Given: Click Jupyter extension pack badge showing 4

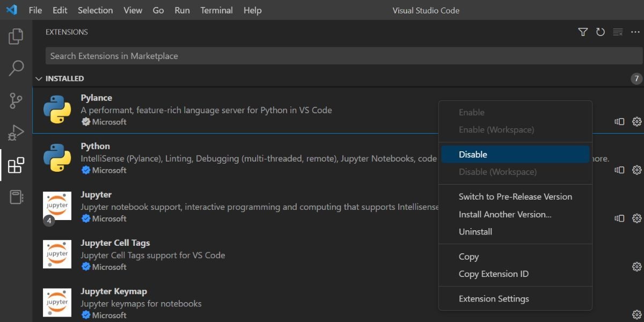Looking at the screenshot, I should [x=49, y=221].
